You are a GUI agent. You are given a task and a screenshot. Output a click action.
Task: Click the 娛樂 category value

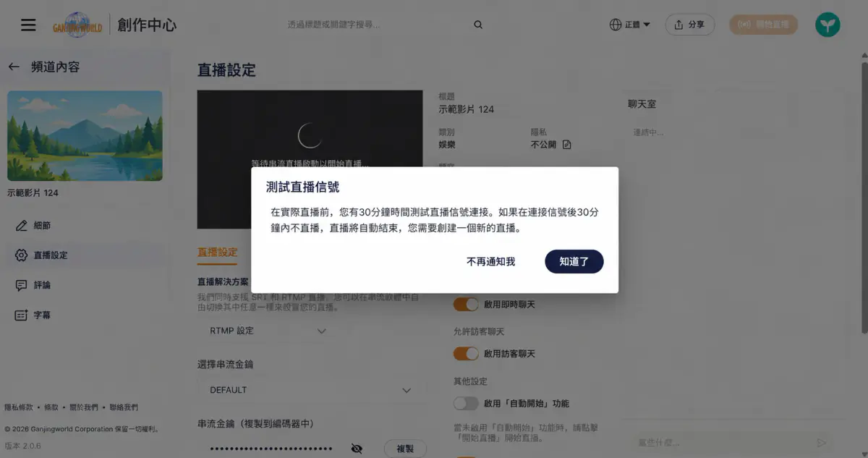tap(447, 145)
